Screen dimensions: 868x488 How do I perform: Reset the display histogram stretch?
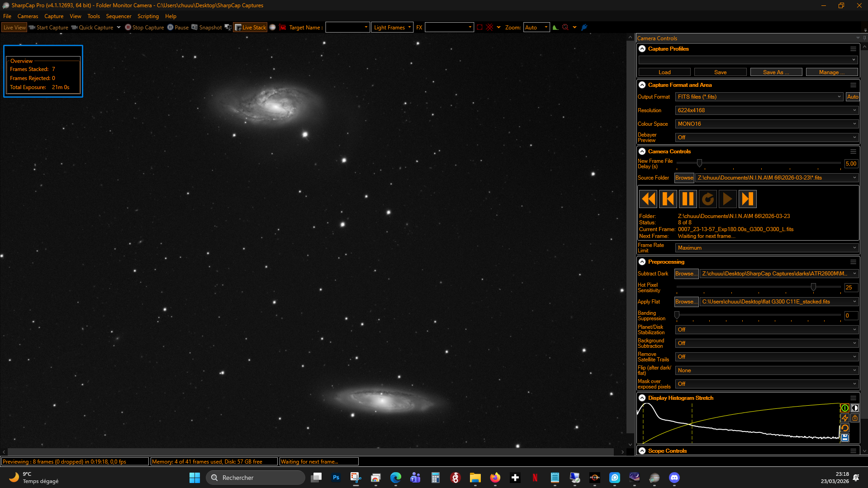coord(844,428)
